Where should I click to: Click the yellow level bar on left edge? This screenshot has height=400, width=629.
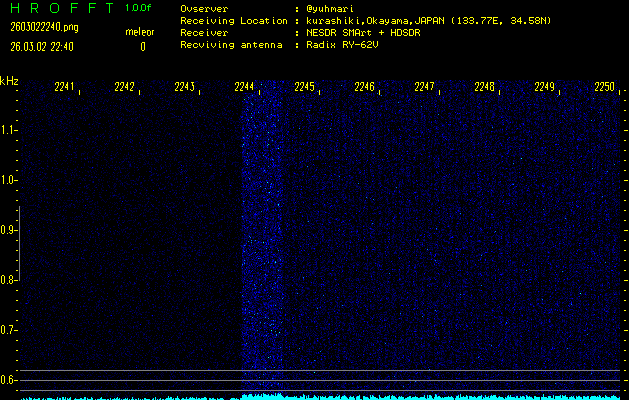(18, 300)
